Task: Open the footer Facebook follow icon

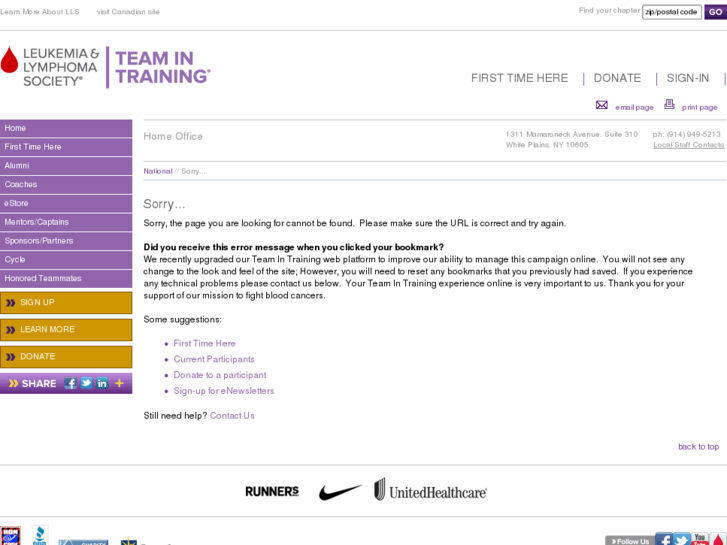Action: click(664, 539)
